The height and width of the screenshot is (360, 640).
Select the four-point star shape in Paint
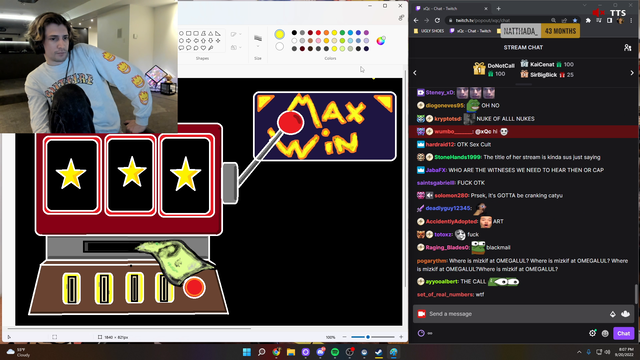point(218,41)
